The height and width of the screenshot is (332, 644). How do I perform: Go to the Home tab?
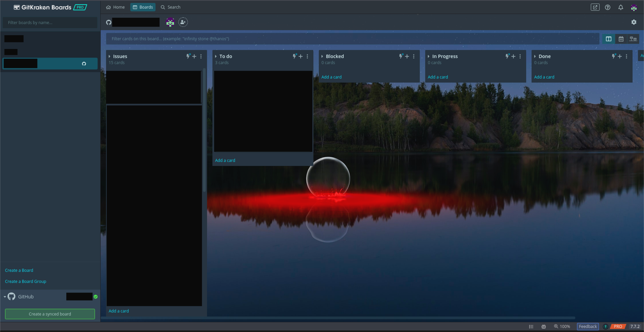(x=115, y=7)
